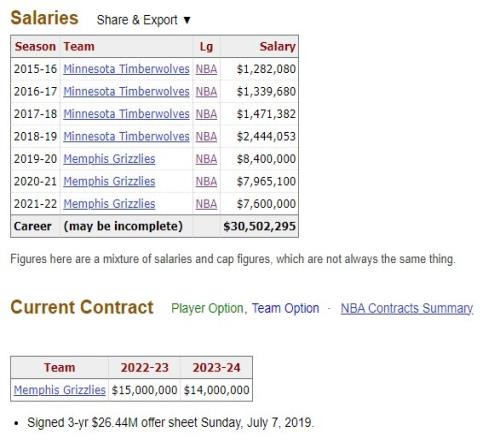Sort salaries table by Lg header
Viewport: 500px width, 440px height.
206,47
